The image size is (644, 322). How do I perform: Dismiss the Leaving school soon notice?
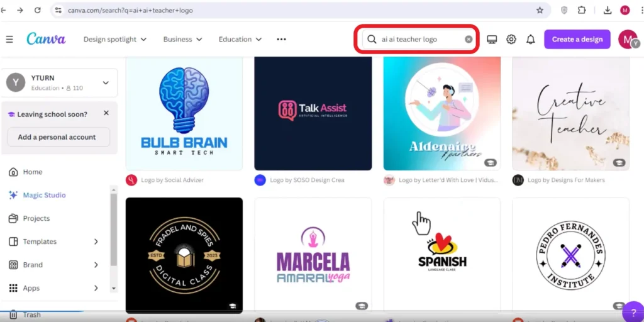click(106, 113)
